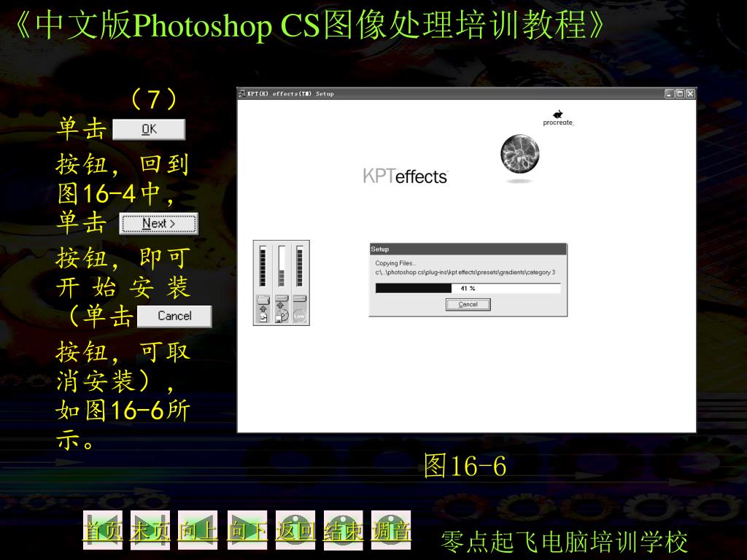Click the large Cancel button image on left
This screenshot has height=560, width=747.
point(174,316)
